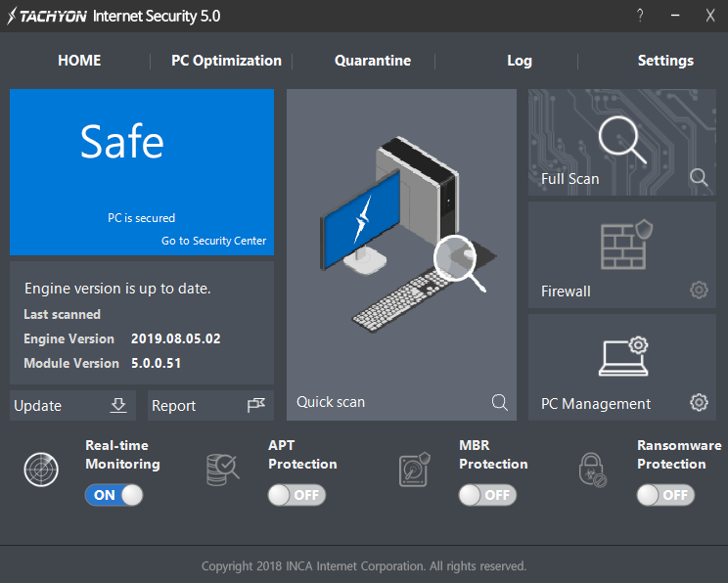
Task: Open the Firewall tile
Action: pyautogui.click(x=622, y=255)
